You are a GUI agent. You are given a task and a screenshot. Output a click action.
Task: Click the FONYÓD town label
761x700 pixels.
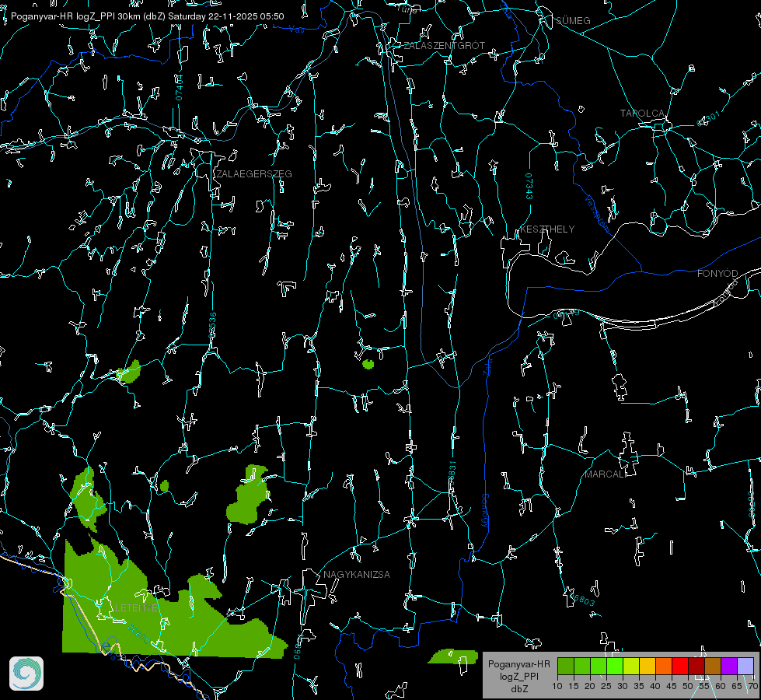point(717,274)
